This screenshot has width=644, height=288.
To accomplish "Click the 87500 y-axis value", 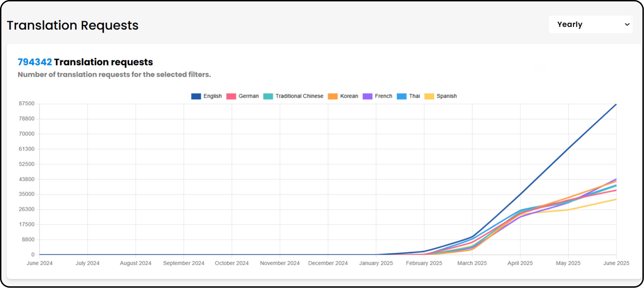I will click(27, 104).
